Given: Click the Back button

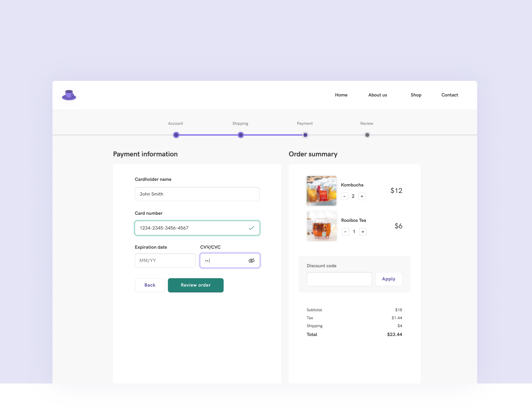Looking at the screenshot, I should 150,285.
